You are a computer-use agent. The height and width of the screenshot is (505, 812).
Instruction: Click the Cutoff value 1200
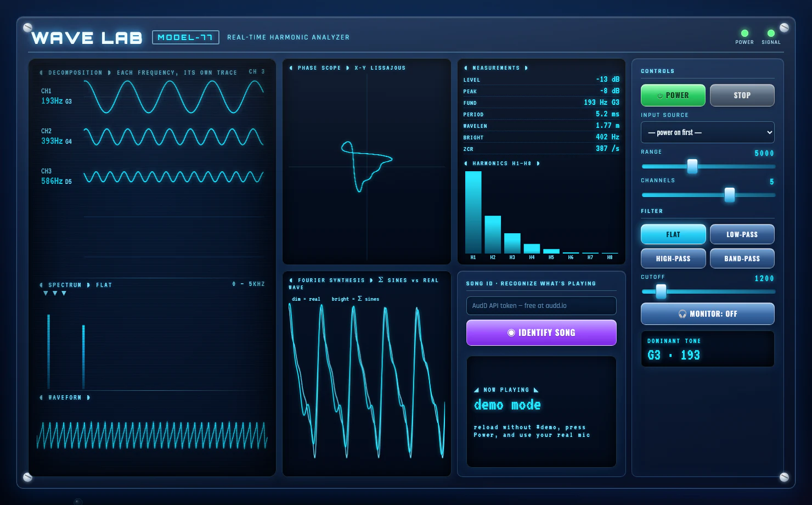764,278
